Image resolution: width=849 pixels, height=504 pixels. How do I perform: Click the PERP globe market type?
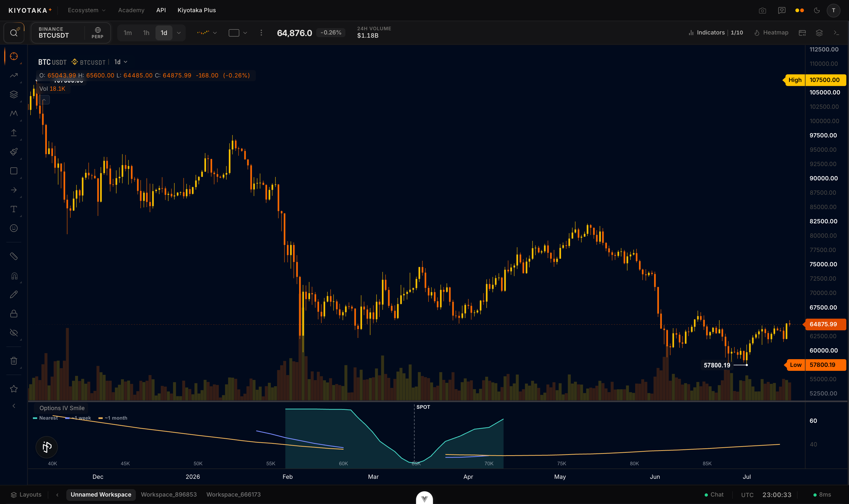click(97, 33)
